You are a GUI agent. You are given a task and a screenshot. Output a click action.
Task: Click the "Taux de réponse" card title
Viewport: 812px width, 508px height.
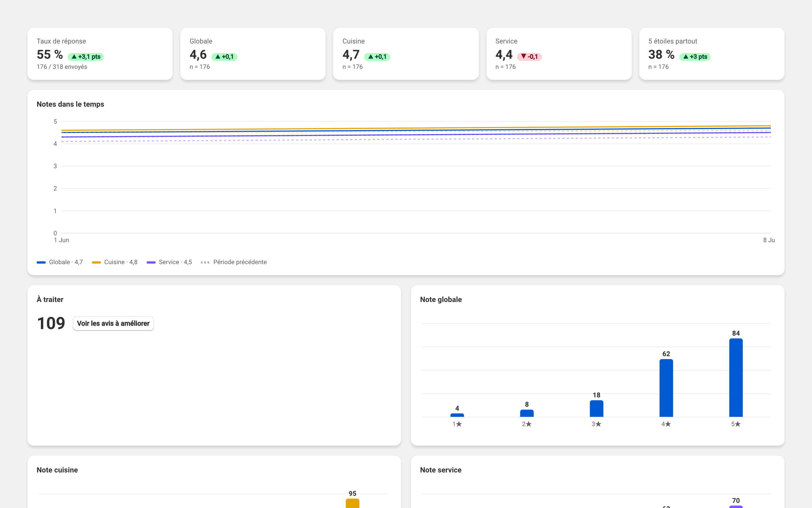coord(61,41)
